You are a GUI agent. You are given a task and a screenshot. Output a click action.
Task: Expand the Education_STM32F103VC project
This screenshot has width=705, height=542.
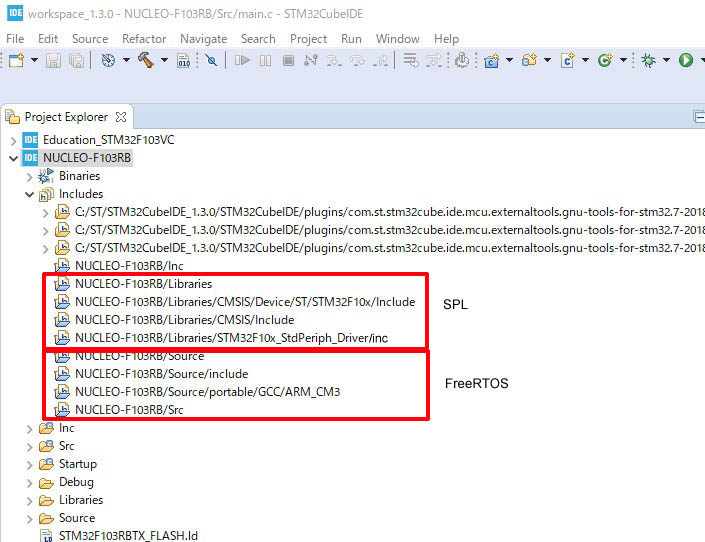(x=13, y=140)
